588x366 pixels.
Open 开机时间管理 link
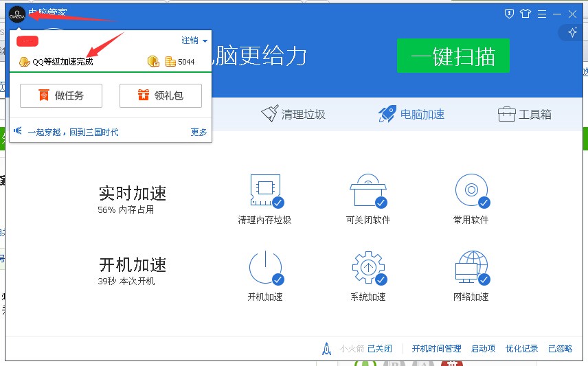click(436, 349)
